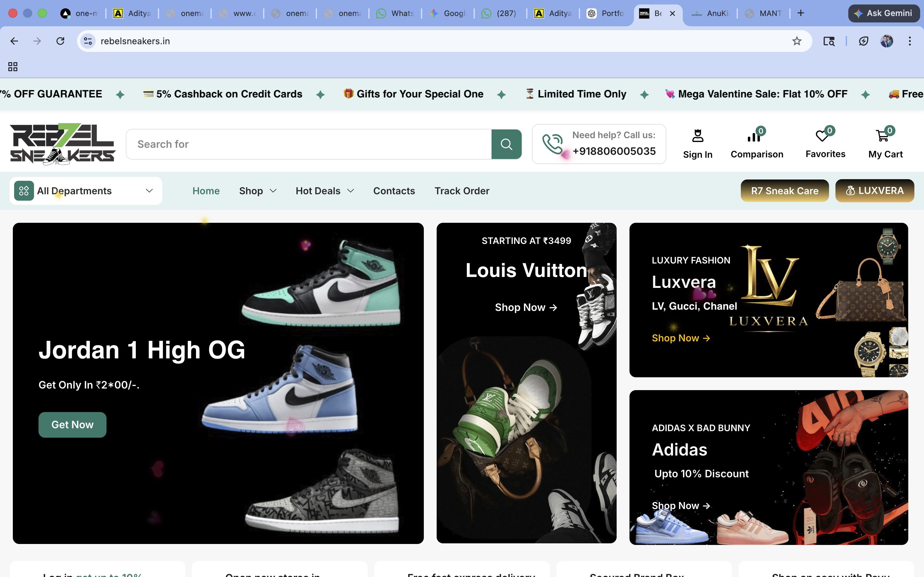Bookmark the page with the star icon
Viewport: 924px width, 577px height.
pos(797,41)
